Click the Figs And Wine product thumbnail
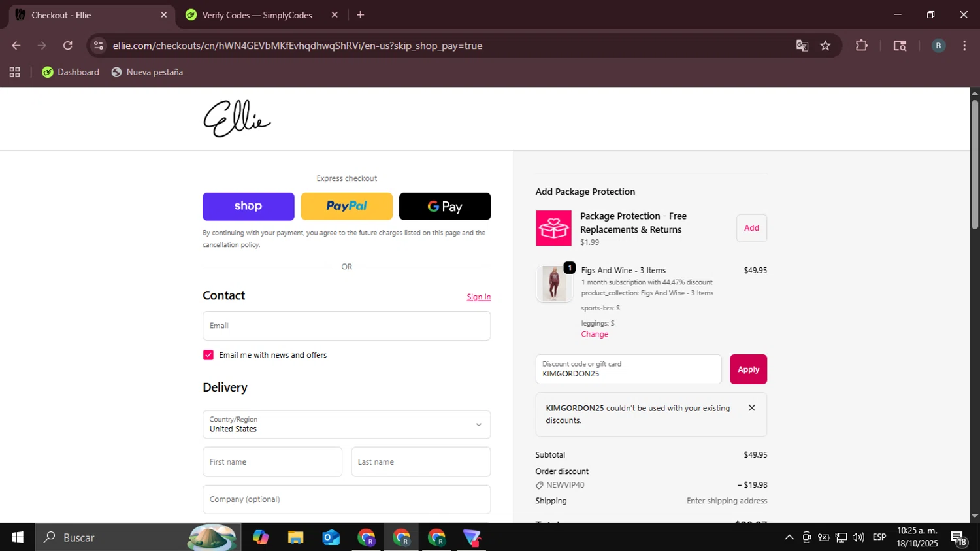The height and width of the screenshot is (551, 980). point(554,284)
